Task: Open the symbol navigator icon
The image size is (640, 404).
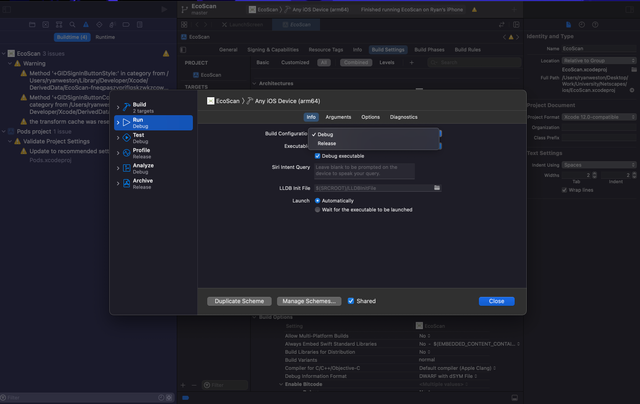Action: [59, 24]
